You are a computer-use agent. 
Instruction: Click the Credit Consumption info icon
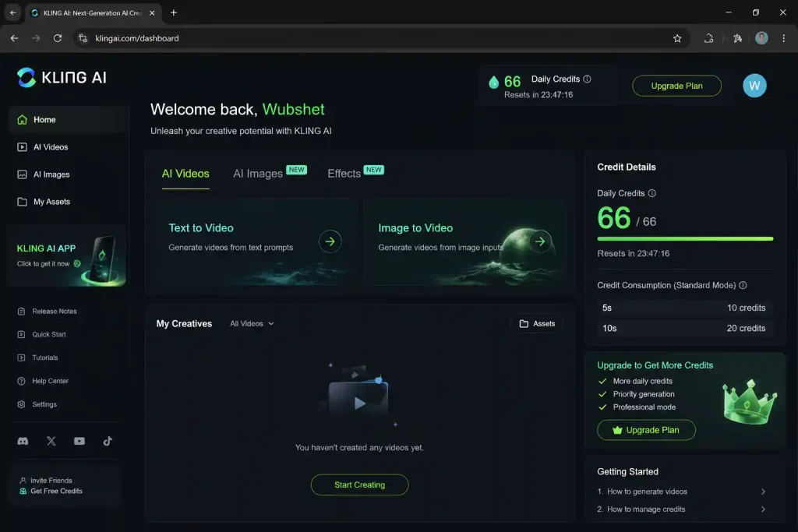743,285
